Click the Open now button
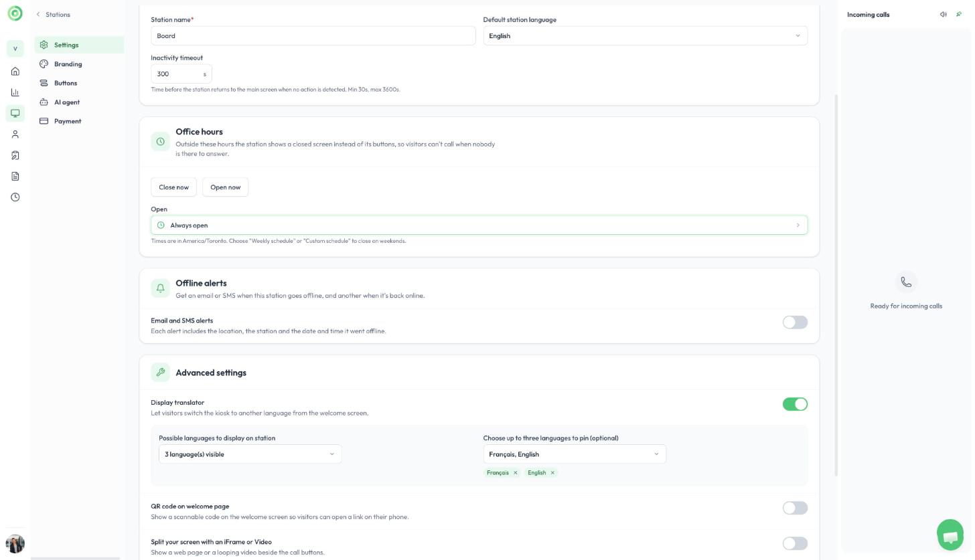This screenshot has height=560, width=975. [x=226, y=187]
